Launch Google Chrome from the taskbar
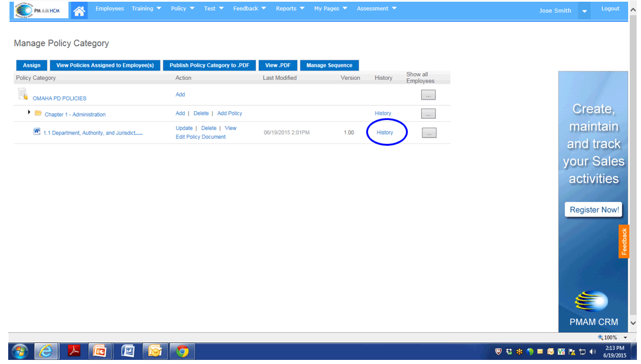Image resolution: width=641 pixels, height=364 pixels. (182, 351)
